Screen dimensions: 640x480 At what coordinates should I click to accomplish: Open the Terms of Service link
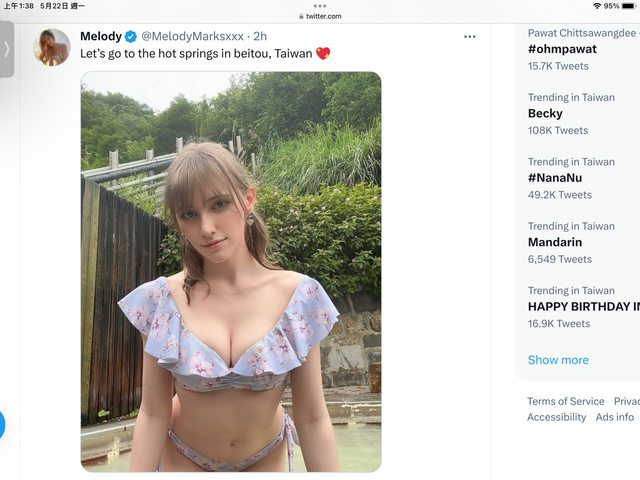click(566, 401)
